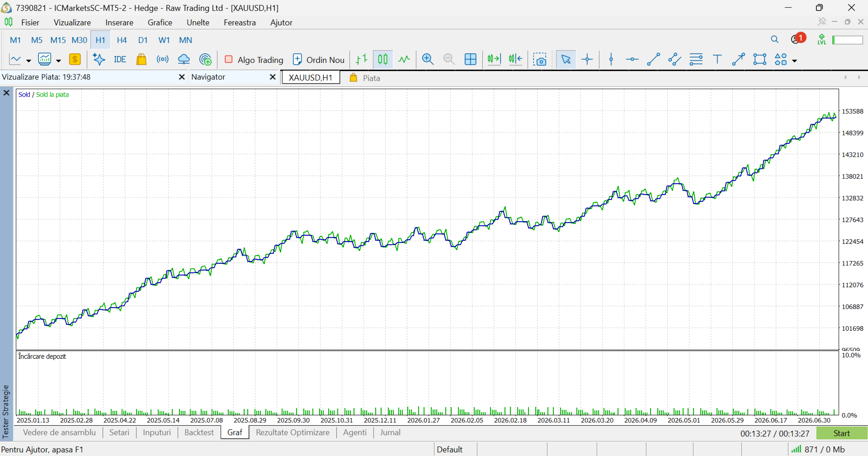Click the 871 / 0 Mb connection status

818,449
